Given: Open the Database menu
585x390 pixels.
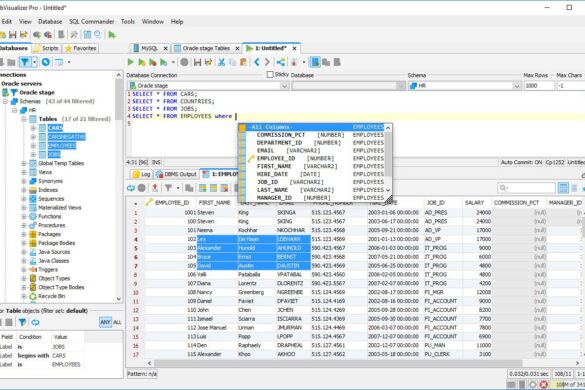Looking at the screenshot, I should [50, 22].
